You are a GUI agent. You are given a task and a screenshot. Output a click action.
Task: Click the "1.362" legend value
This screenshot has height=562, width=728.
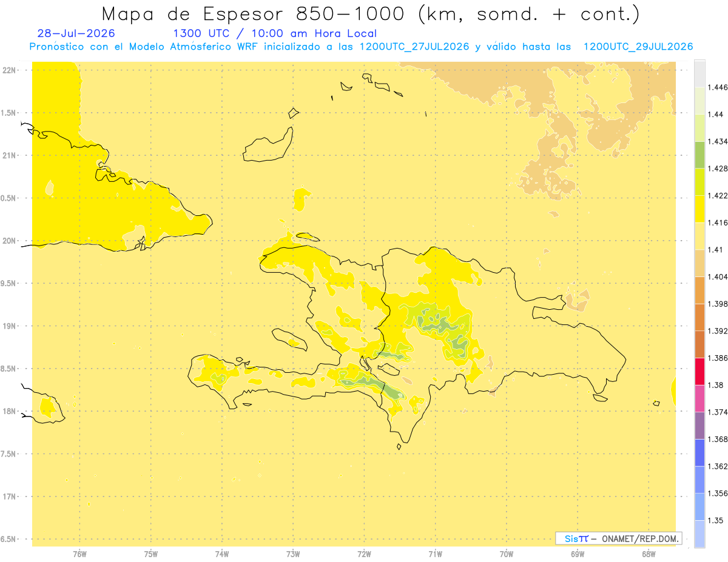click(717, 466)
